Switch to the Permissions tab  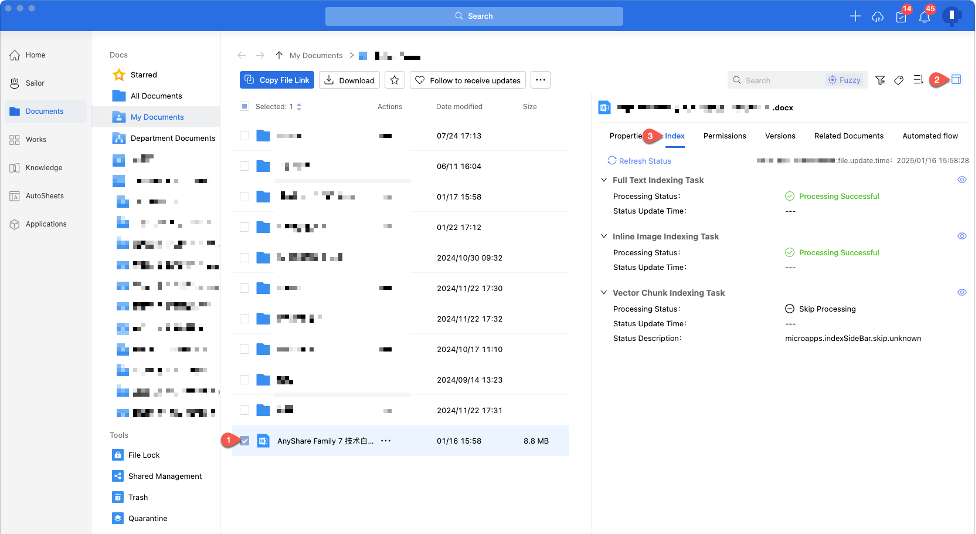click(x=724, y=136)
